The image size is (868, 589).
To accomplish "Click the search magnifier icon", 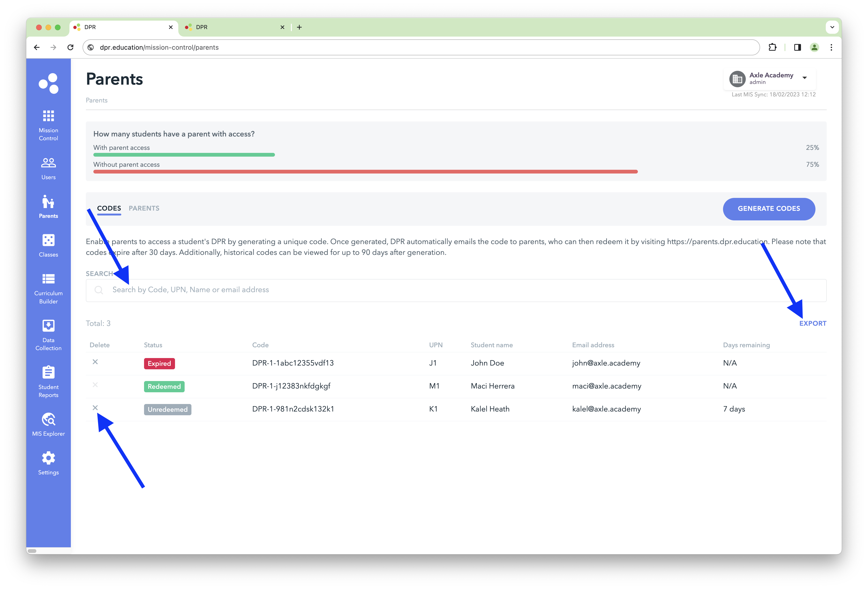I will click(x=99, y=290).
